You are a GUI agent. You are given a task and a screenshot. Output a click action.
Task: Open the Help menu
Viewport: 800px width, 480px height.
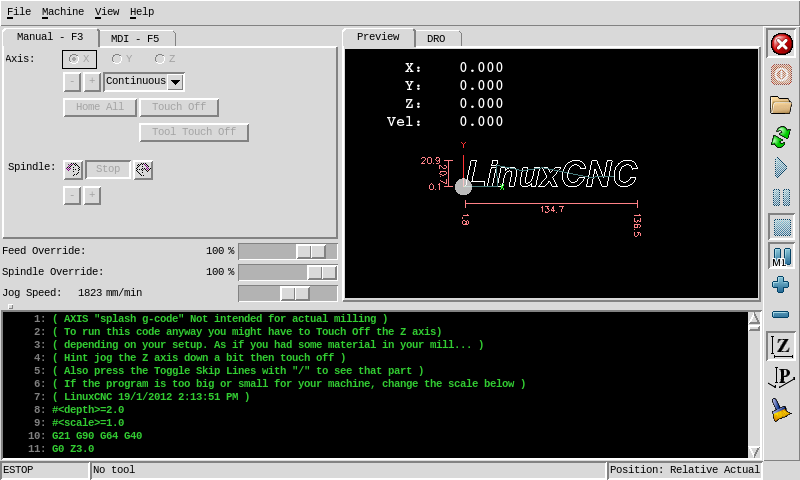142,11
